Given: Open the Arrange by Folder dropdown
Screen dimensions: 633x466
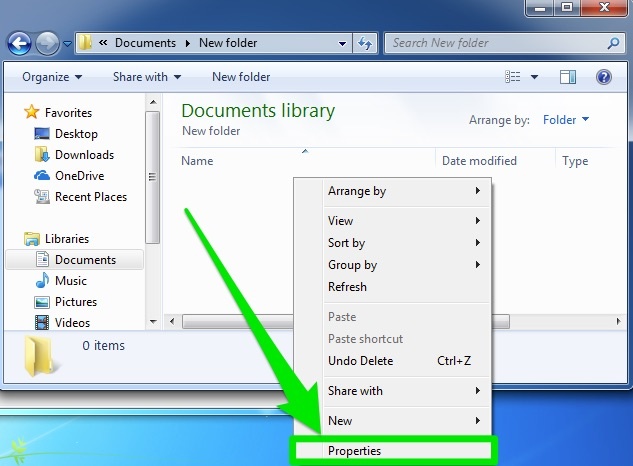Looking at the screenshot, I should coord(566,120).
